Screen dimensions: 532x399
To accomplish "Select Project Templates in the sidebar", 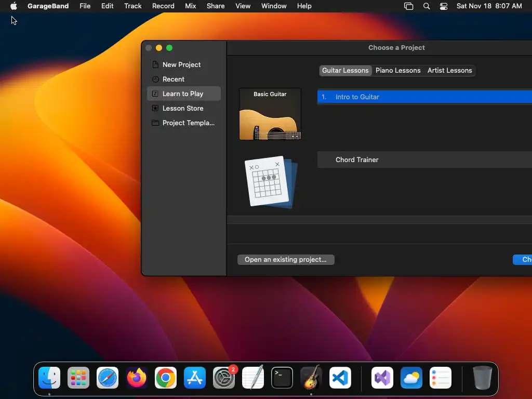I will point(184,123).
